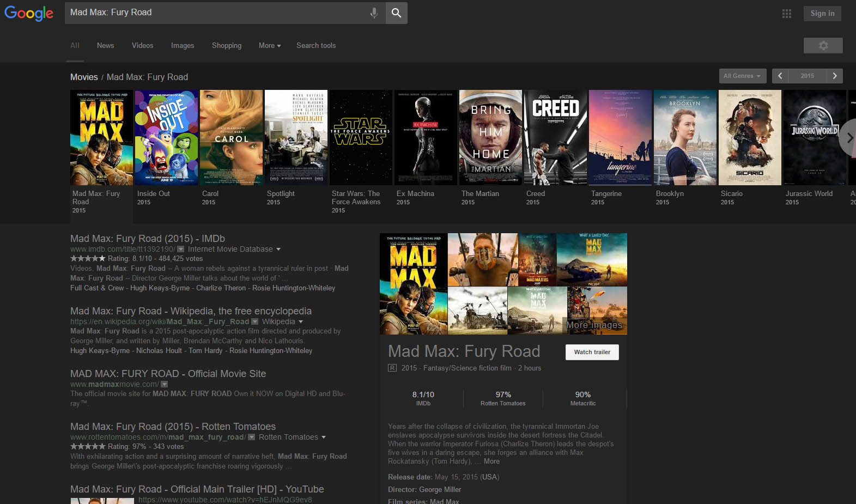The height and width of the screenshot is (504, 856).
Task: Open dropdown arrow beside Rotten Tomatoes URL
Action: pos(252,437)
